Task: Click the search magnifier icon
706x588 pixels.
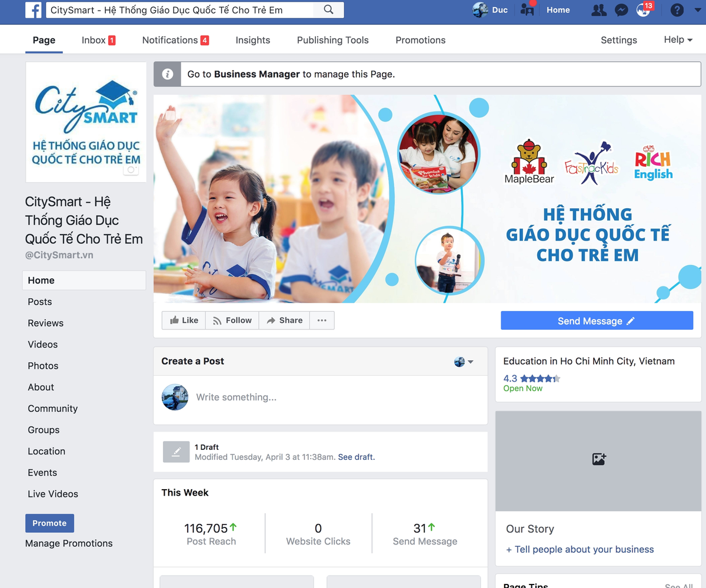Action: tap(329, 10)
